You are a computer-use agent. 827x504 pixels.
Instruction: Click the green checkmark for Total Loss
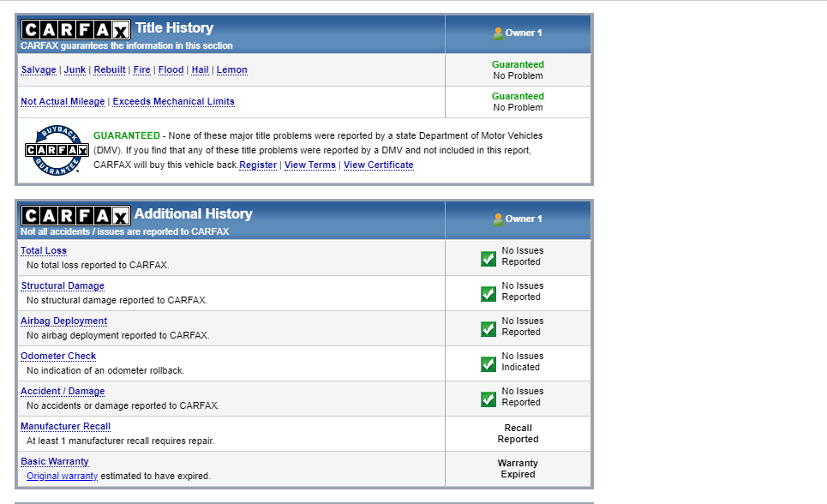click(x=488, y=259)
